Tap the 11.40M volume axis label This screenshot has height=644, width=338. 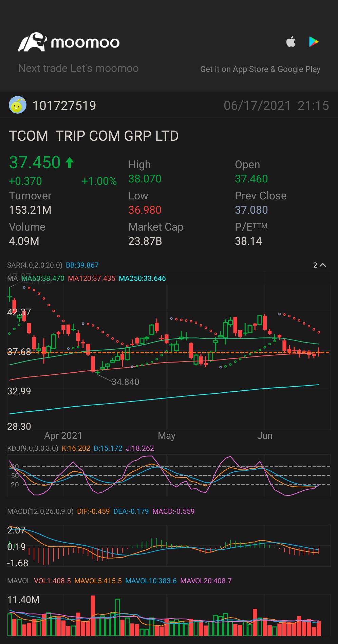click(x=23, y=600)
